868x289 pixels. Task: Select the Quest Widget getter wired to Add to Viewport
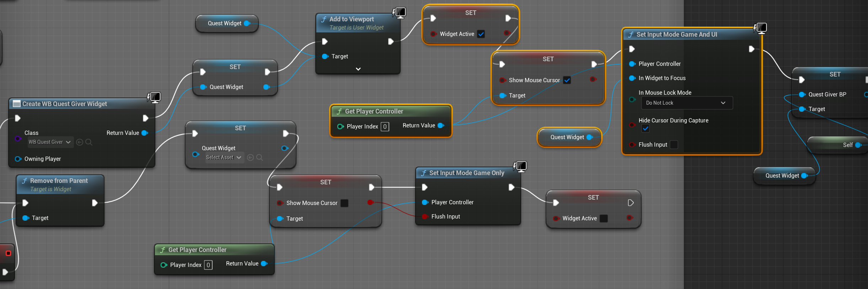pyautogui.click(x=227, y=23)
